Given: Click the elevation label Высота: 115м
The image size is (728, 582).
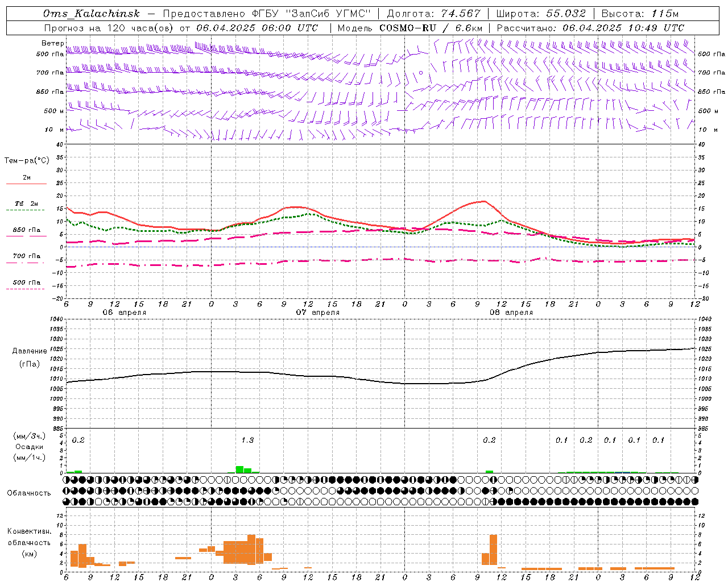Looking at the screenshot, I should pyautogui.click(x=640, y=14).
